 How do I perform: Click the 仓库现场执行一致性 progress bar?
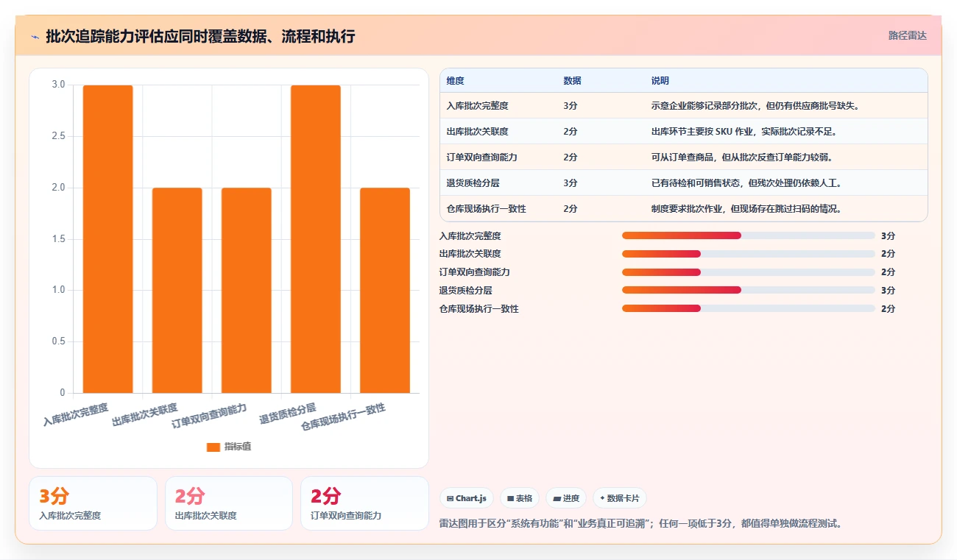pos(748,308)
